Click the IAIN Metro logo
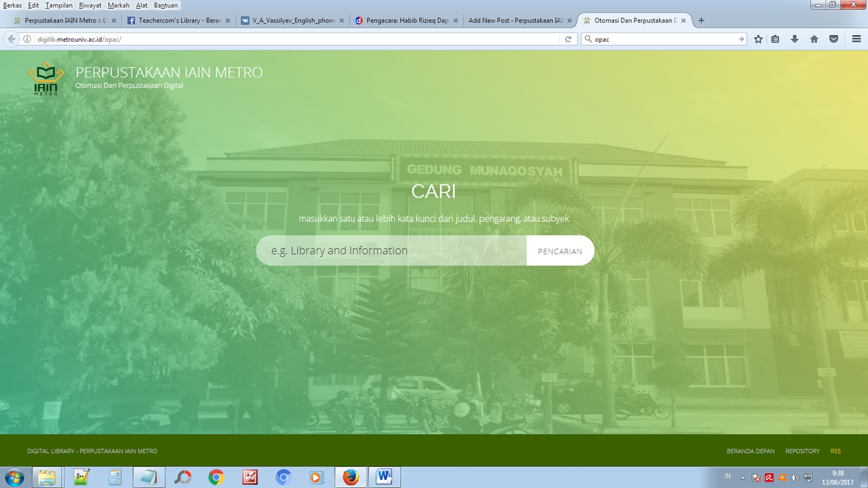The height and width of the screenshot is (488, 868). (46, 79)
